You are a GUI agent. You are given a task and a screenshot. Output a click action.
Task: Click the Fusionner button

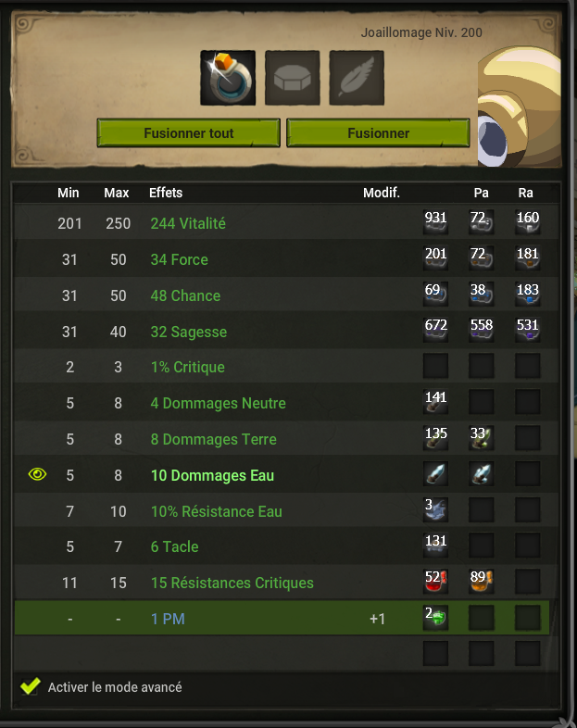click(378, 132)
